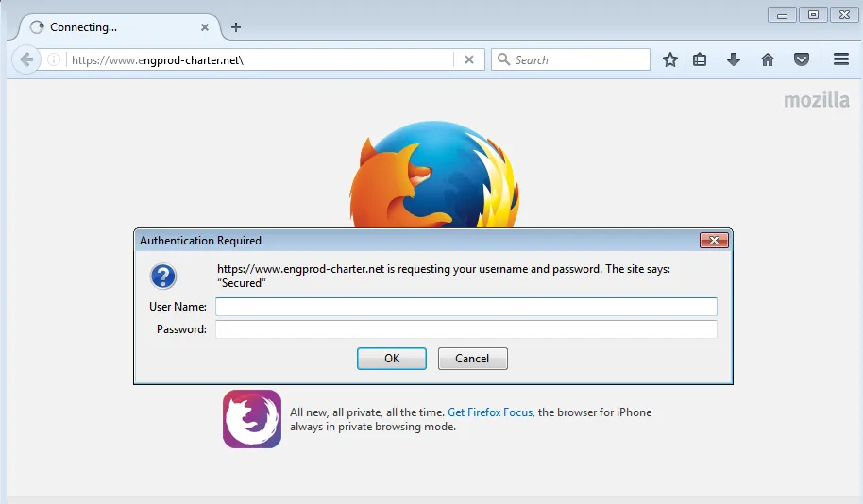The height and width of the screenshot is (504, 863).
Task: Close the Firefox window
Action: [x=845, y=15]
